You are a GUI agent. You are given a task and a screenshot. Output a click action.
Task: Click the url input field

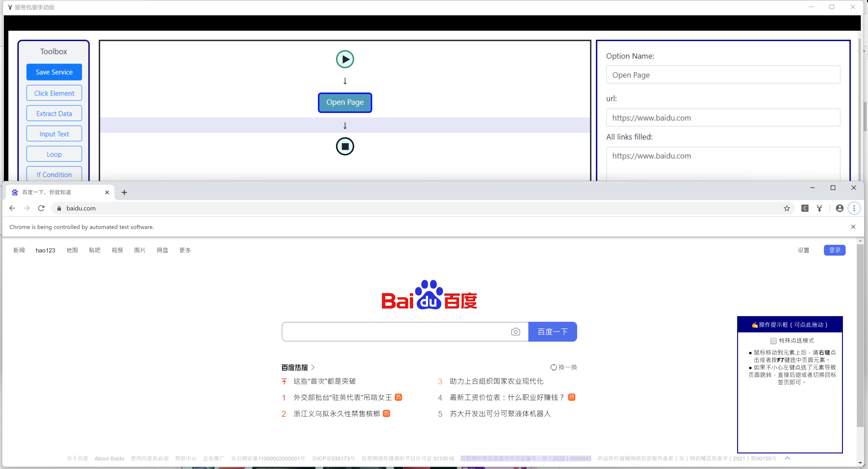pos(723,118)
